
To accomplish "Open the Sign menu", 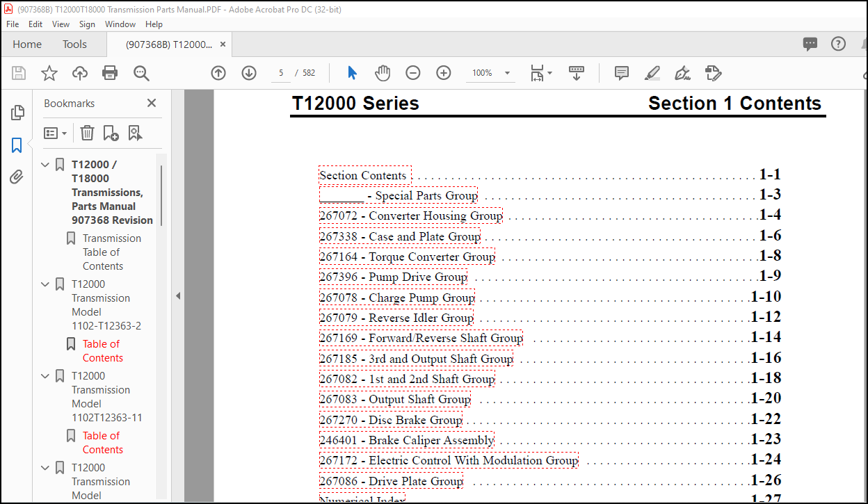I will coord(87,24).
